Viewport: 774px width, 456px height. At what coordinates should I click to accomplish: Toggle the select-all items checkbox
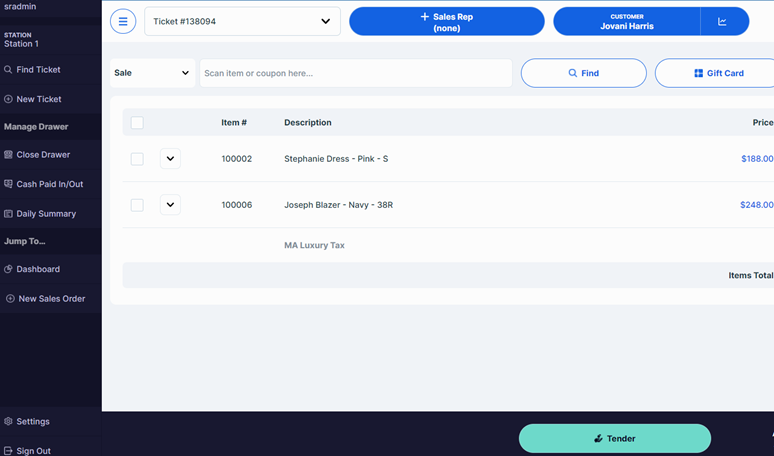click(137, 123)
